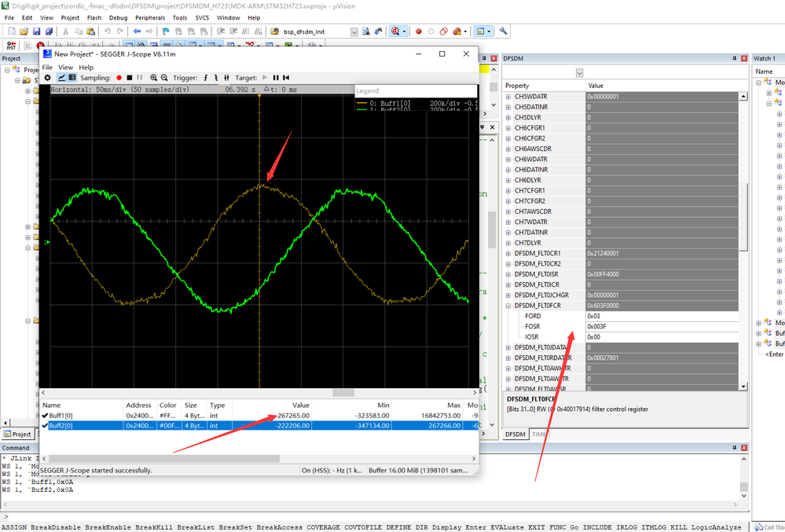785x532 pixels.
Task: Expand DFSDM_FLT0CR1 register node
Action: click(x=508, y=253)
